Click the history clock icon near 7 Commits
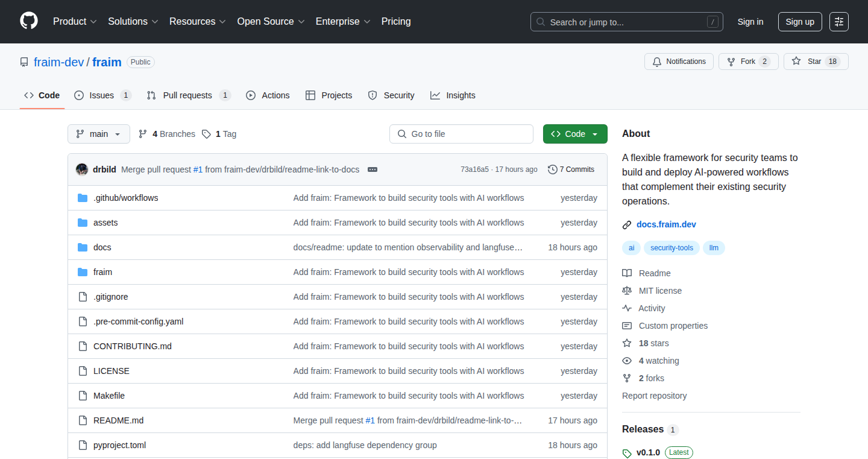This screenshot has height=459, width=868. 552,169
